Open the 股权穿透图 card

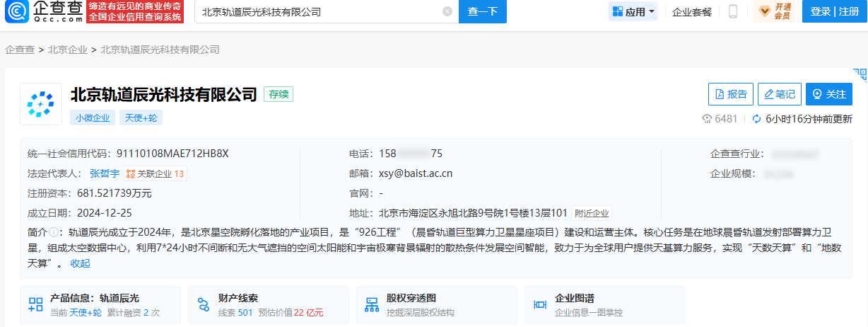[x=437, y=305]
